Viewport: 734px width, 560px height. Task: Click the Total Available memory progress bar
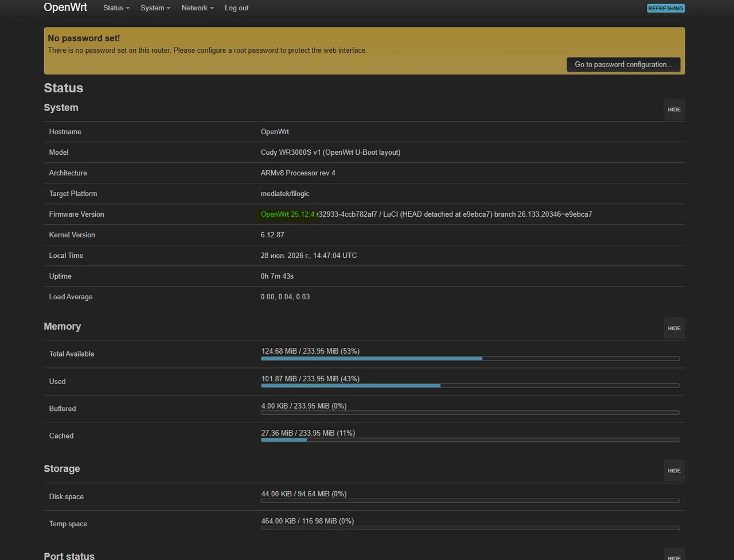coord(470,358)
